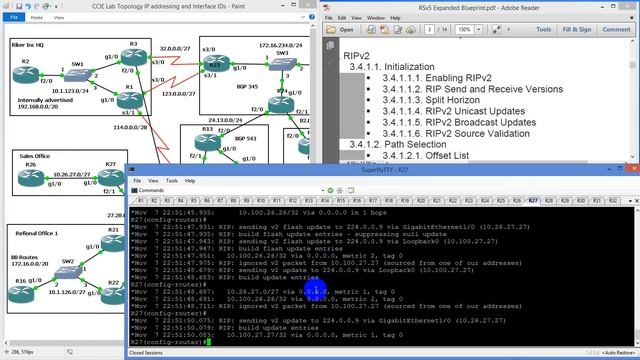Click the blue Paint Help icon

312,17
